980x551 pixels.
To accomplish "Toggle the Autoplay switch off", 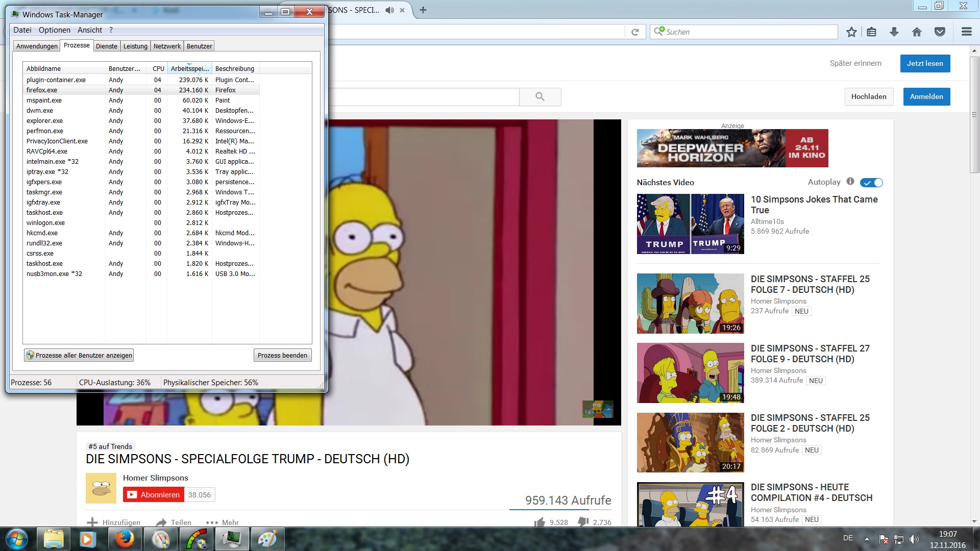I will [x=871, y=183].
